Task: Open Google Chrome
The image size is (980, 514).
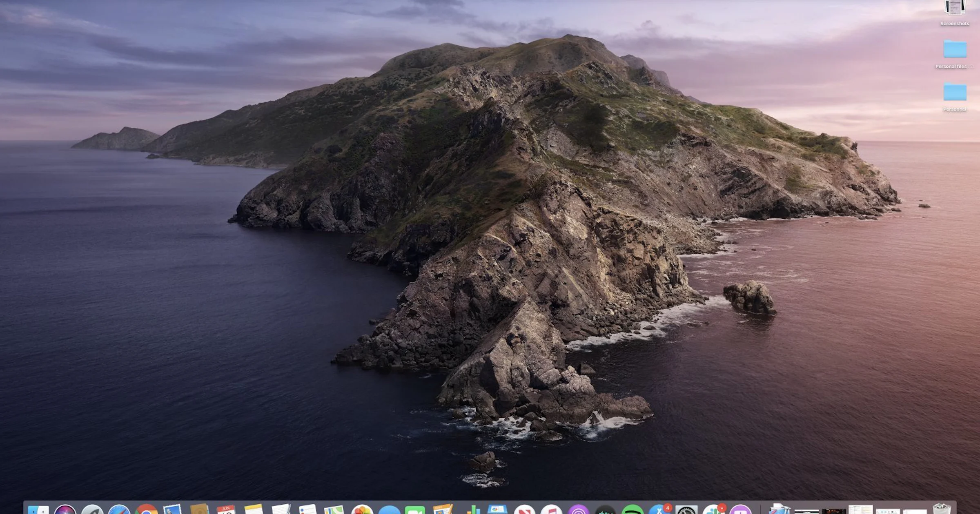Action: coord(146,510)
